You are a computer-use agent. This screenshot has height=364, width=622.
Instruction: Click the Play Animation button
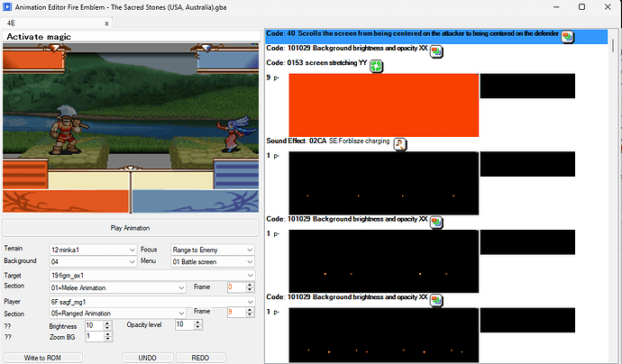(130, 228)
